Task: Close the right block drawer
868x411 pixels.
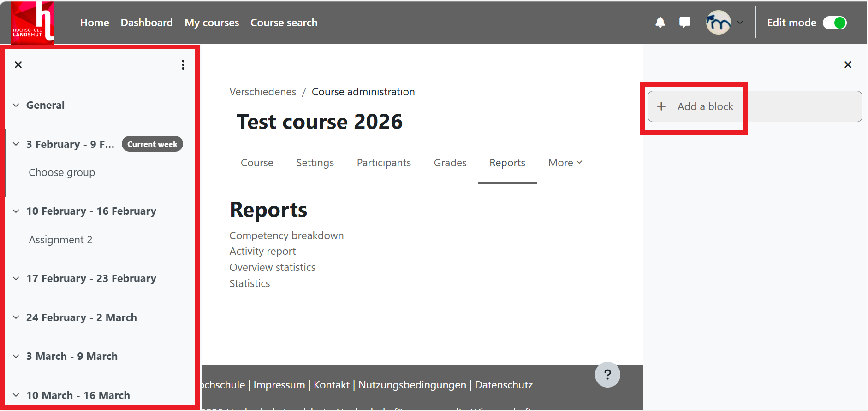Action: click(x=847, y=65)
